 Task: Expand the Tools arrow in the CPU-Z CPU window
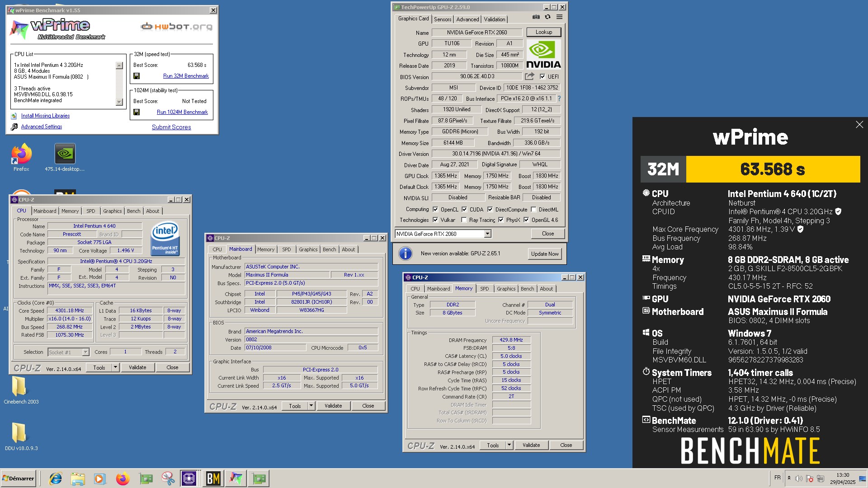tap(116, 367)
